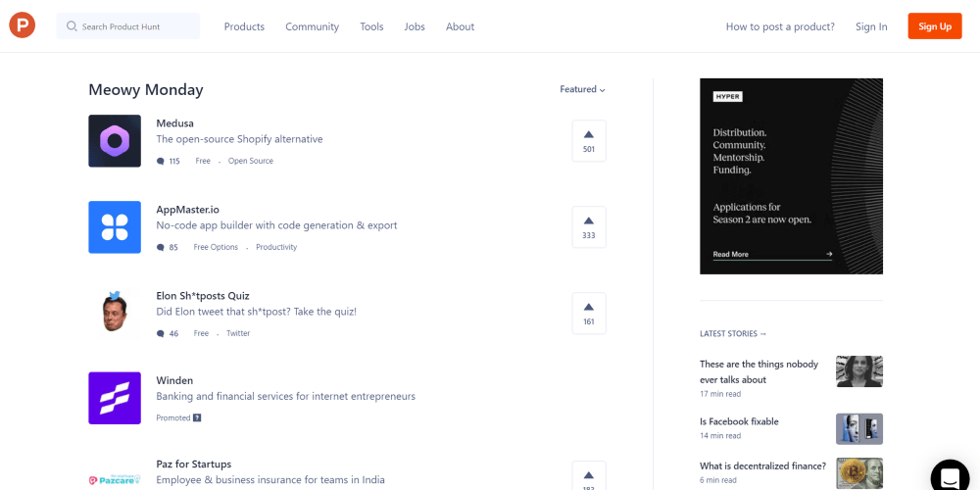Viewport: 980px width, 490px height.
Task: Open the Products menu
Action: pyautogui.click(x=244, y=26)
